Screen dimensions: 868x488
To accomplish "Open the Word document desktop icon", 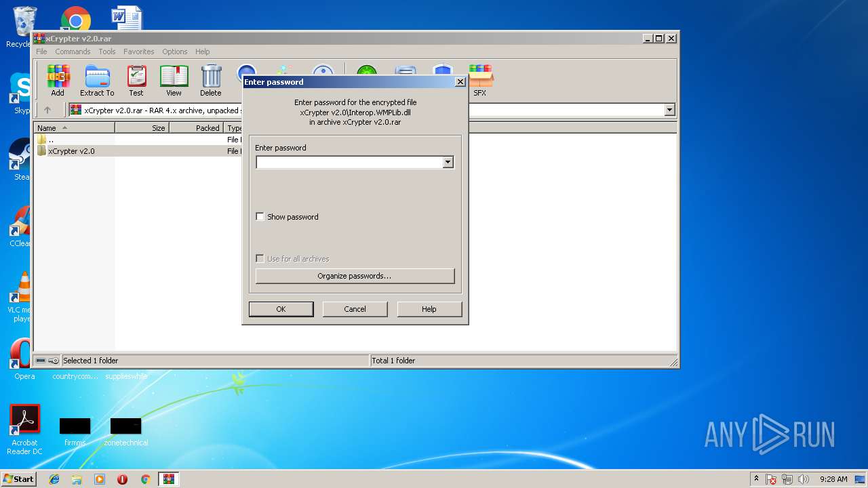I will click(x=127, y=18).
